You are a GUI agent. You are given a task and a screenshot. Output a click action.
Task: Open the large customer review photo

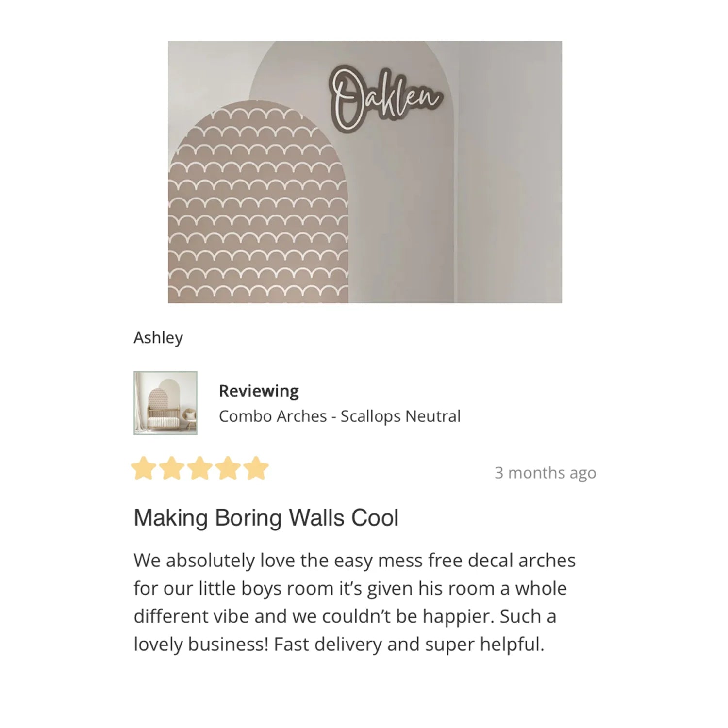(x=364, y=172)
